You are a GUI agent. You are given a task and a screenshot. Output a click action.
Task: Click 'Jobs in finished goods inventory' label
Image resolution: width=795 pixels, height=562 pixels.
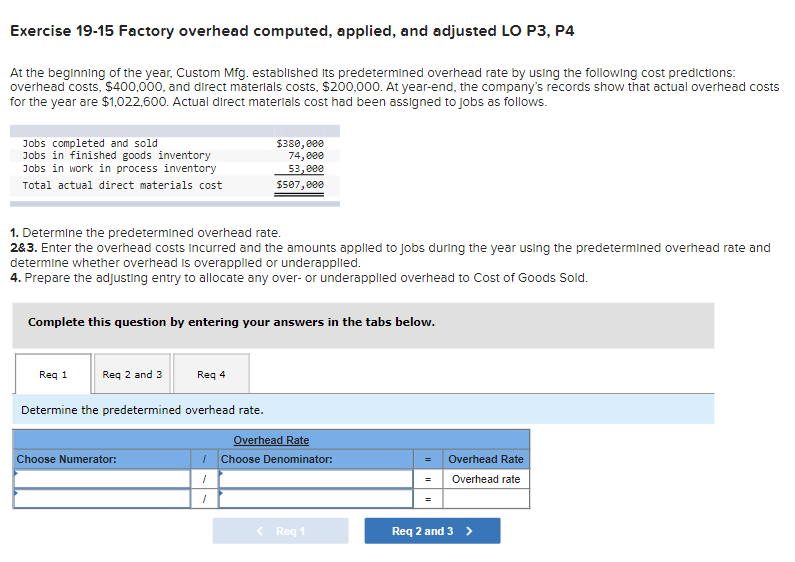click(x=117, y=156)
